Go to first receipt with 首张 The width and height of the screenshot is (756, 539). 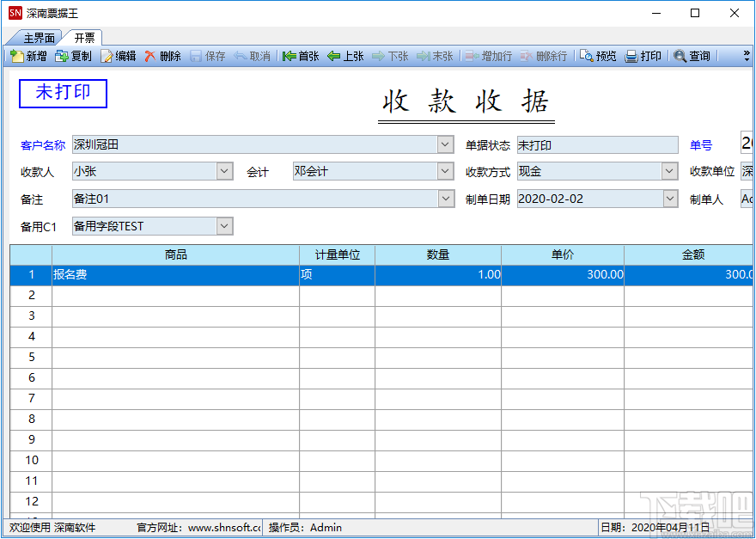pos(301,57)
